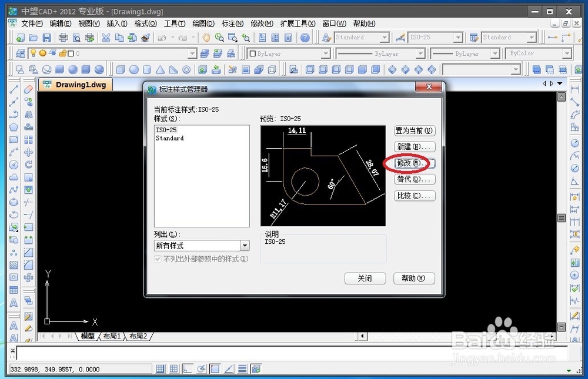Open the ByColor plot style dropdown
Viewport: 588px width, 379px height.
567,53
